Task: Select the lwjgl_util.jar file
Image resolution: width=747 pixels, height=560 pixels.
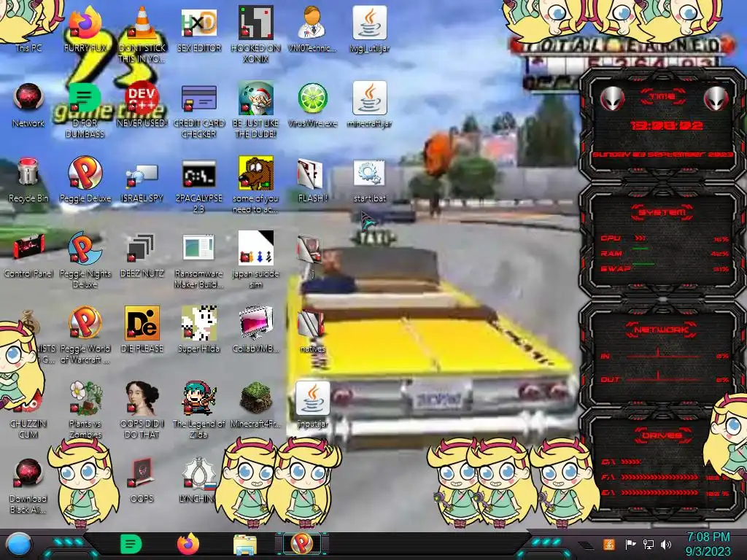Action: 369,28
